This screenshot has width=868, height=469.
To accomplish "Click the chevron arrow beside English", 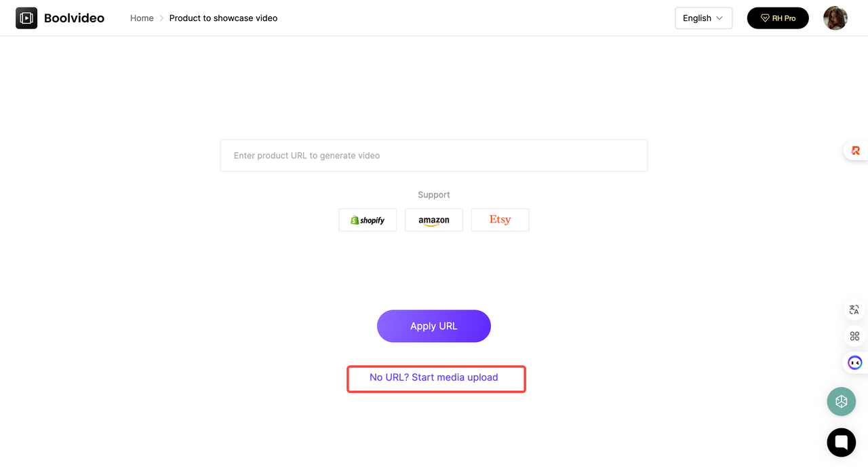I will pyautogui.click(x=719, y=18).
